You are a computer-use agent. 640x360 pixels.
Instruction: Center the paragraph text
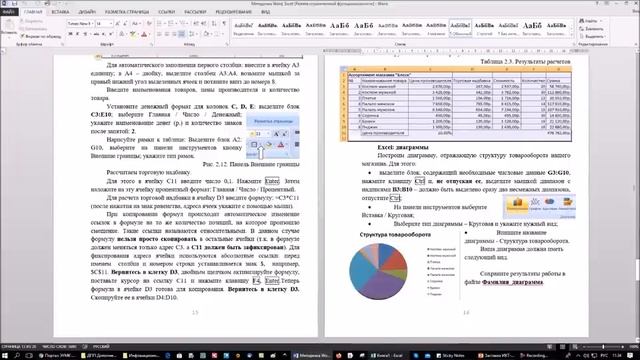tap(167, 34)
